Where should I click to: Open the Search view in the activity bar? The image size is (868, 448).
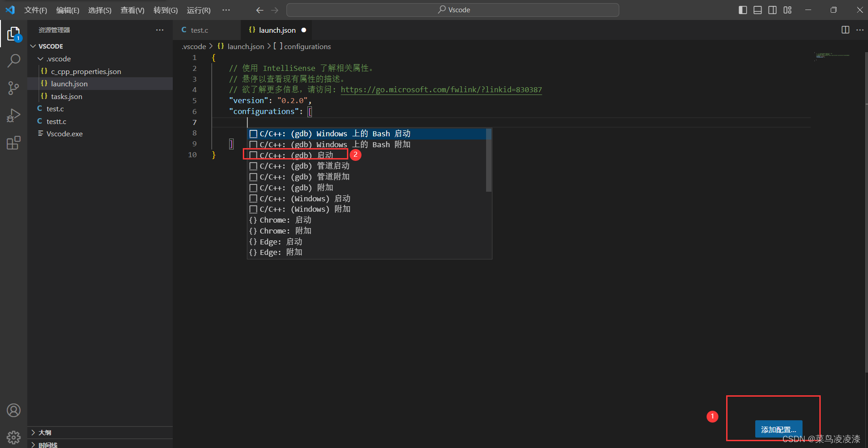coord(14,60)
